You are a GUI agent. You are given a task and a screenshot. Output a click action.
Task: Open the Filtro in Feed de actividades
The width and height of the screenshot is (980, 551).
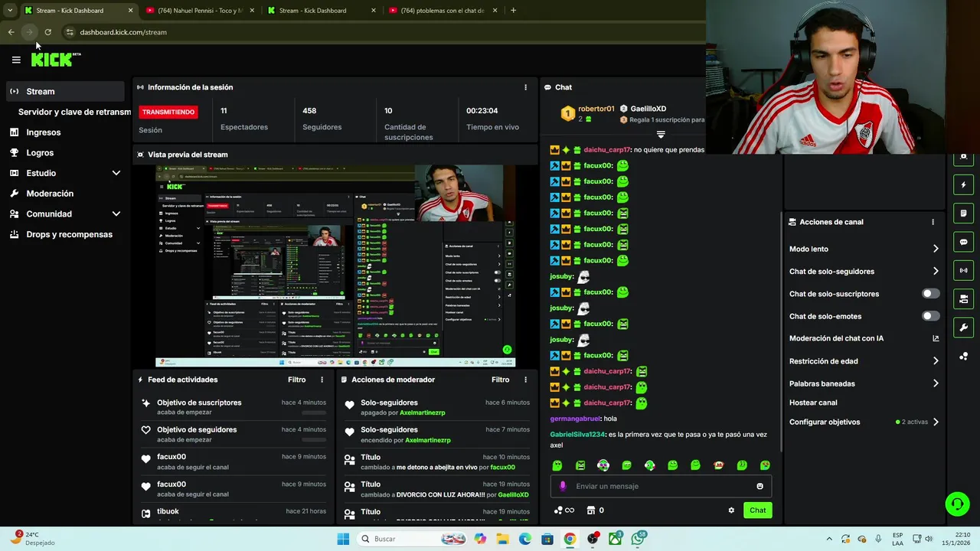coord(296,380)
